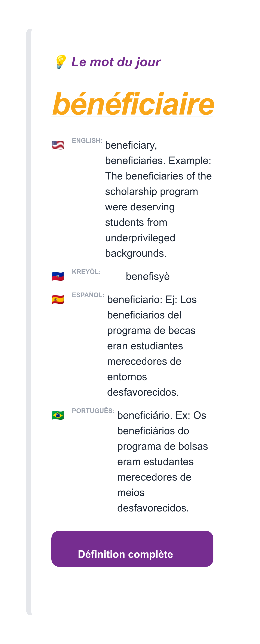Click the Spain flag icon
260x644 pixels.
tap(58, 299)
